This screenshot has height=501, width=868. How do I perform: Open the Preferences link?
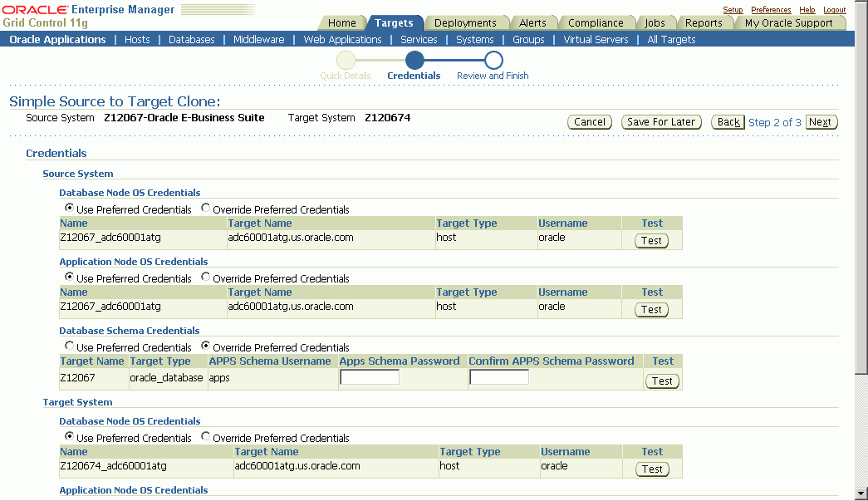coord(771,10)
